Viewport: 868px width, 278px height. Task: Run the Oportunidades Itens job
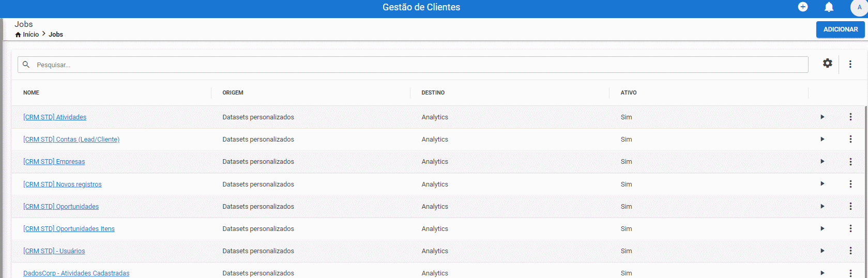coord(822,228)
